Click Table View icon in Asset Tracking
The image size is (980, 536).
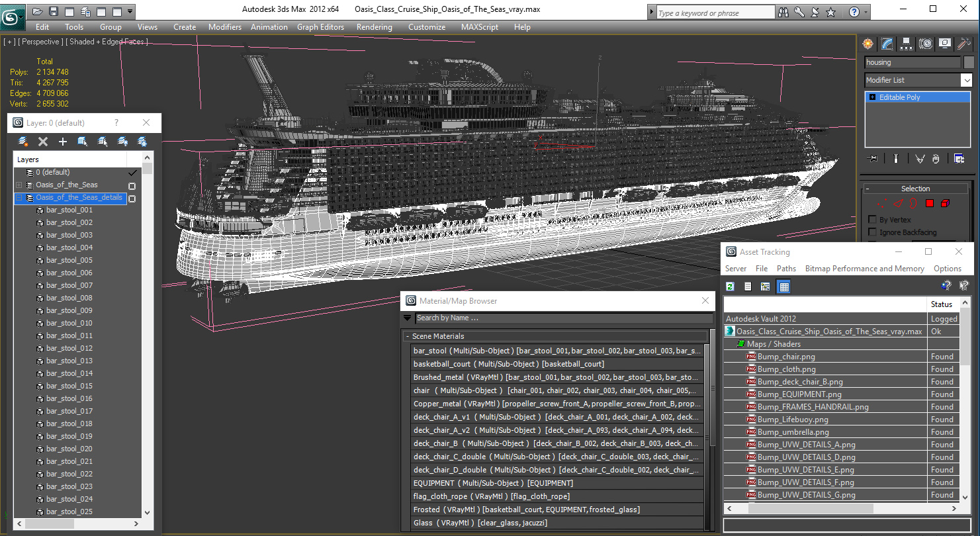pos(784,287)
